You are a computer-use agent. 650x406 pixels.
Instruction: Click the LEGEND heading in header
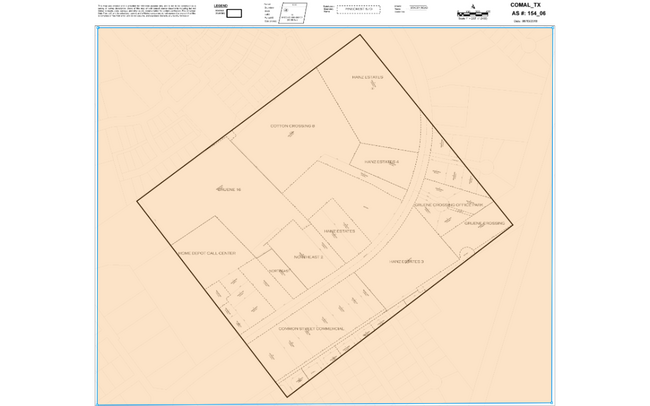pos(221,5)
